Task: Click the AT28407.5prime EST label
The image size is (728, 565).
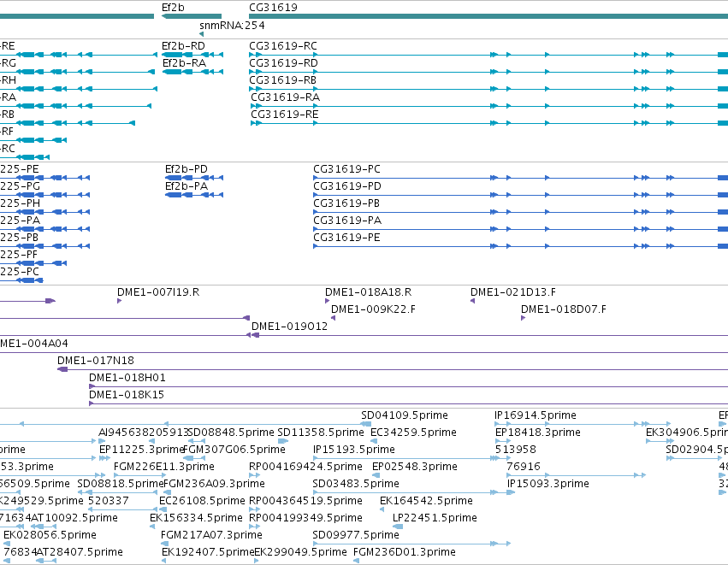Action: [x=80, y=553]
